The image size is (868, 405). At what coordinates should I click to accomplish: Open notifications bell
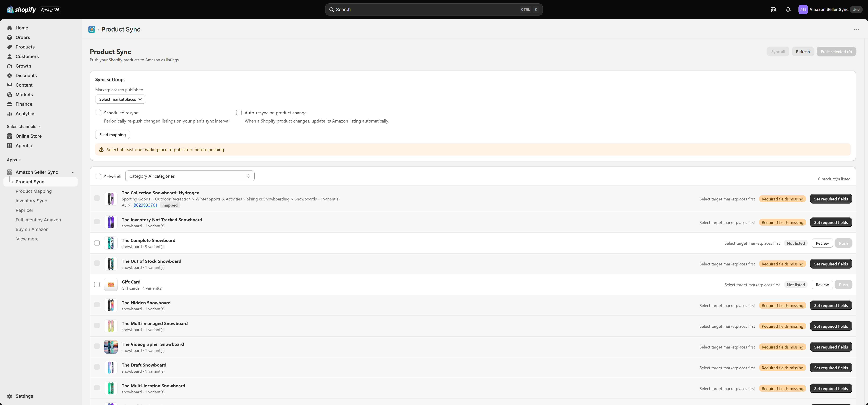pyautogui.click(x=788, y=9)
